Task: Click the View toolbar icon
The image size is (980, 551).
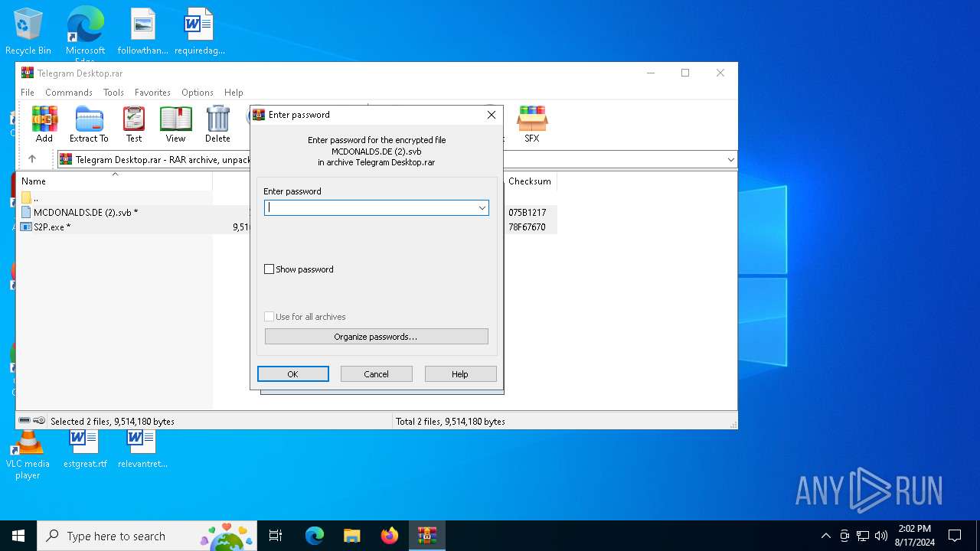Action: (x=175, y=124)
